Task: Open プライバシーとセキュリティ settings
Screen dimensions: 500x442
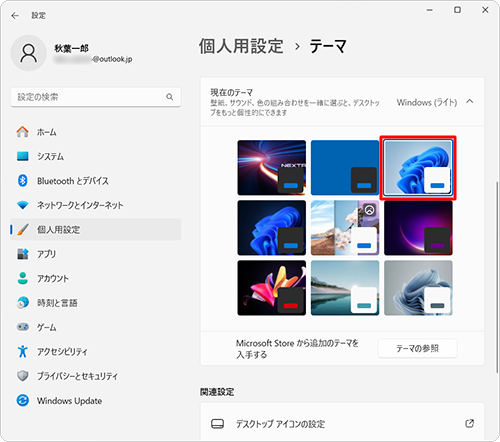Action: 96,376
